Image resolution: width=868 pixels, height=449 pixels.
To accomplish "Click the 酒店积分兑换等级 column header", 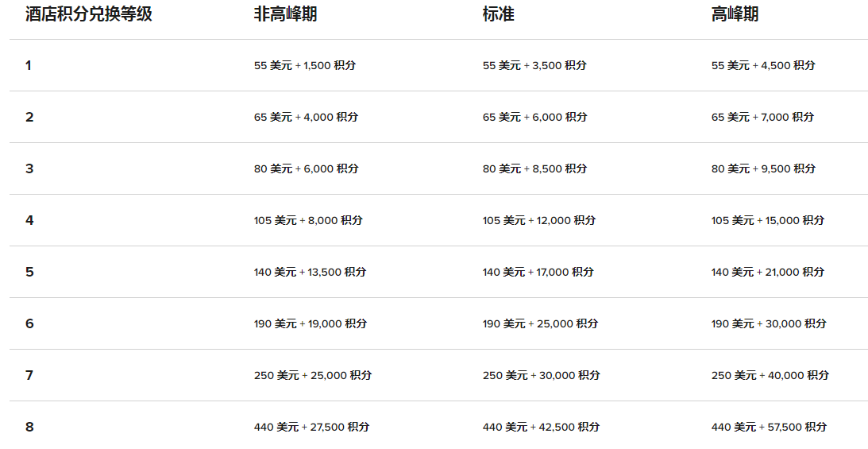I will pos(88,14).
